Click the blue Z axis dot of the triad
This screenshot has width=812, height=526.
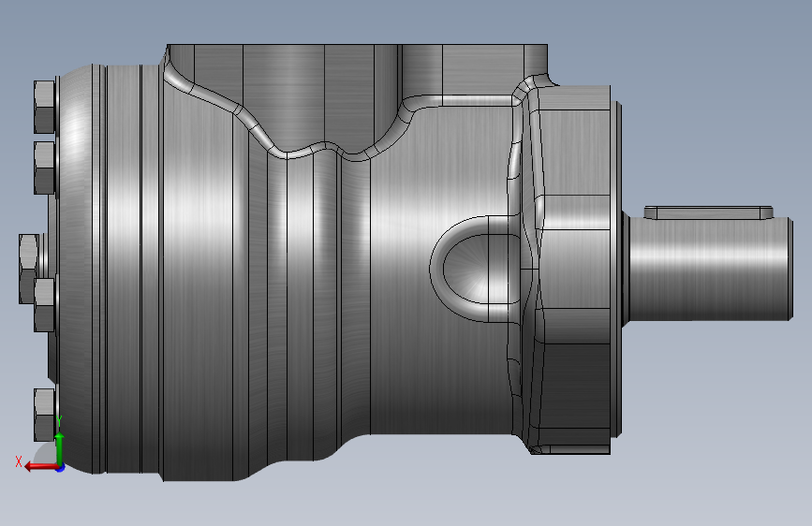(x=61, y=469)
